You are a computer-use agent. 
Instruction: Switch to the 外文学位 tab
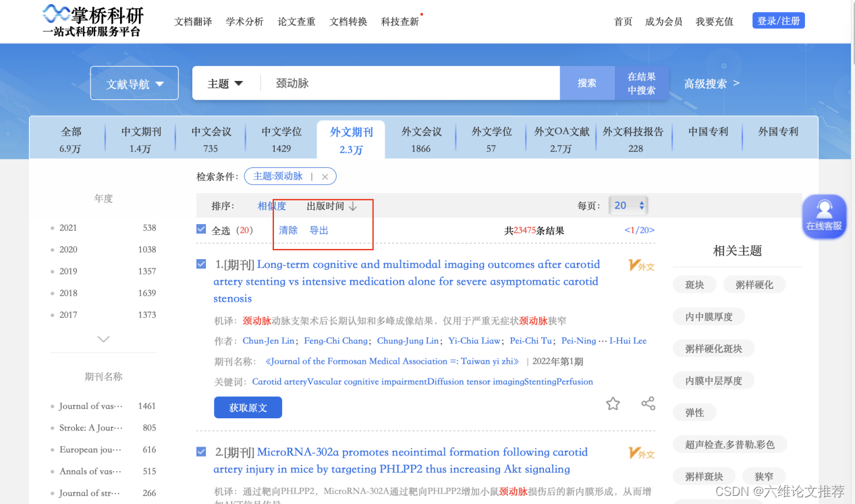pyautogui.click(x=491, y=138)
